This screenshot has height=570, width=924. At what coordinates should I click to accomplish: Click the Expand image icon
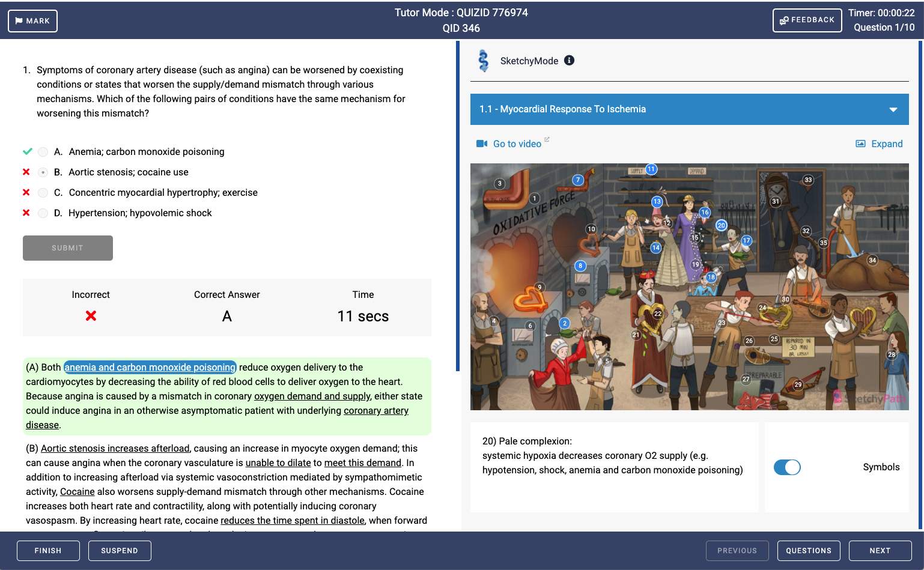(860, 144)
